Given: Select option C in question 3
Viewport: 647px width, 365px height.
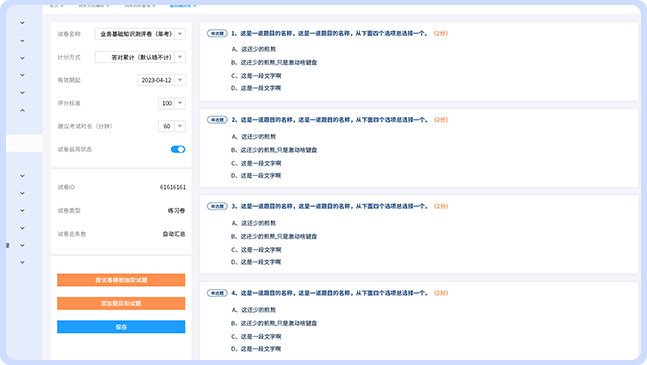Looking at the screenshot, I should point(256,250).
